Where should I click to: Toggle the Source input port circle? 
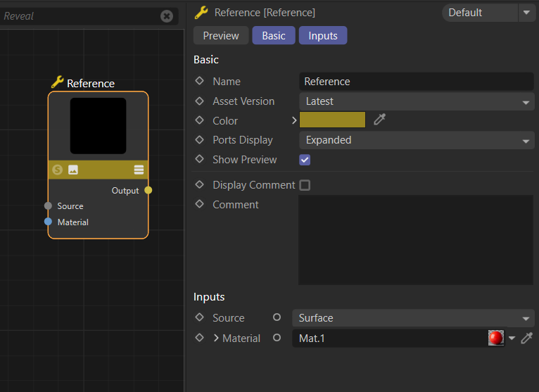click(277, 318)
